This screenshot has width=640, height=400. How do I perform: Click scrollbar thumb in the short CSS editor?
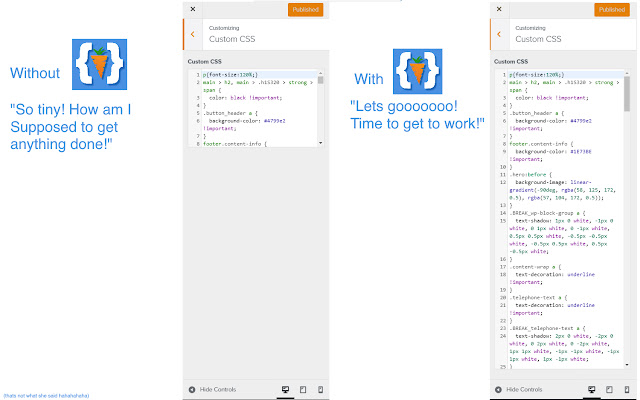click(320, 80)
